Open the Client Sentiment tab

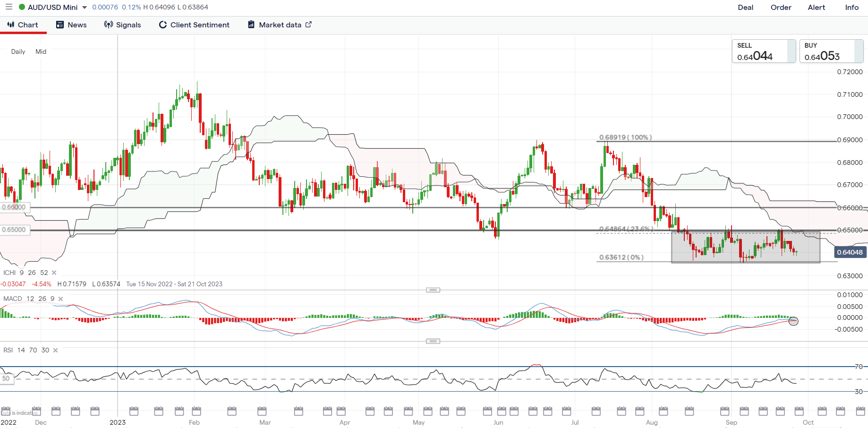194,25
